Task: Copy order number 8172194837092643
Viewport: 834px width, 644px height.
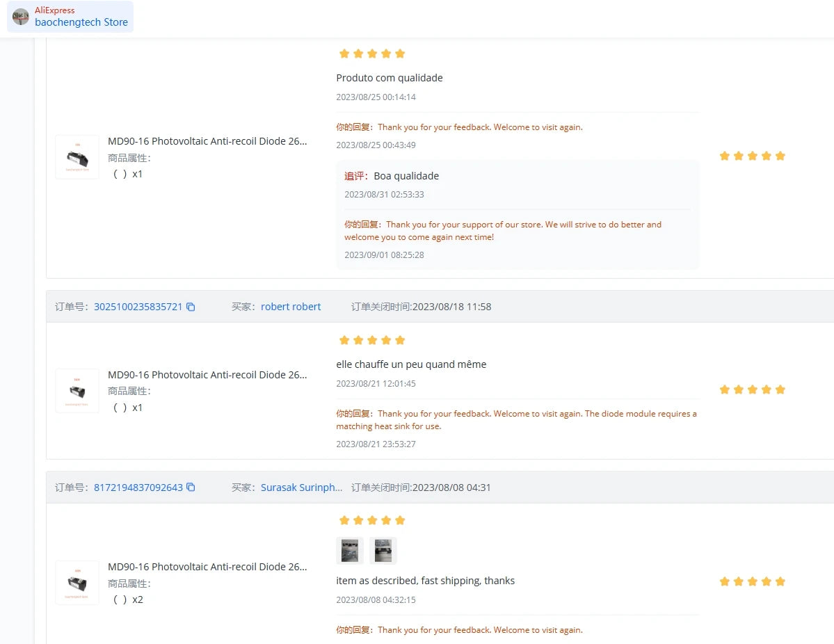Action: click(x=191, y=487)
